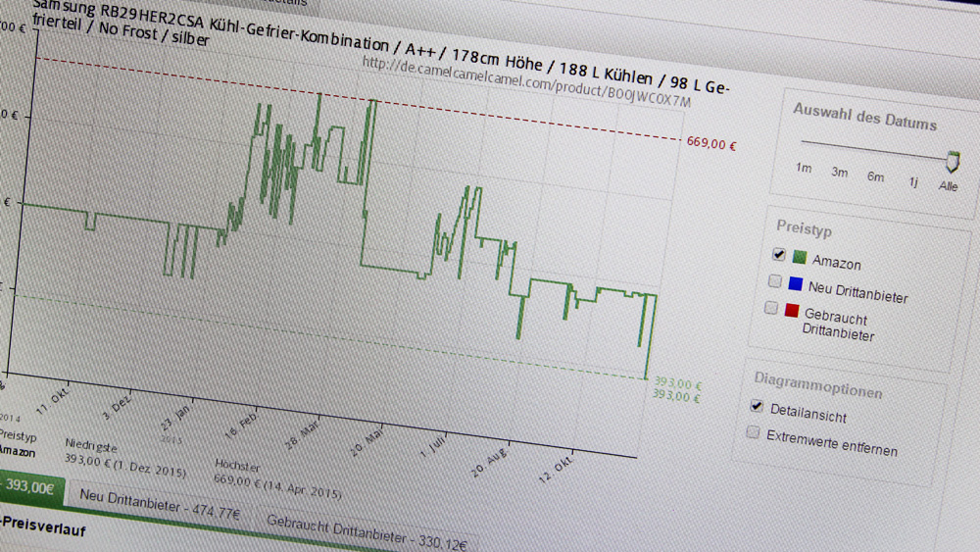
Task: Select the 3m date range label
Action: [x=839, y=173]
